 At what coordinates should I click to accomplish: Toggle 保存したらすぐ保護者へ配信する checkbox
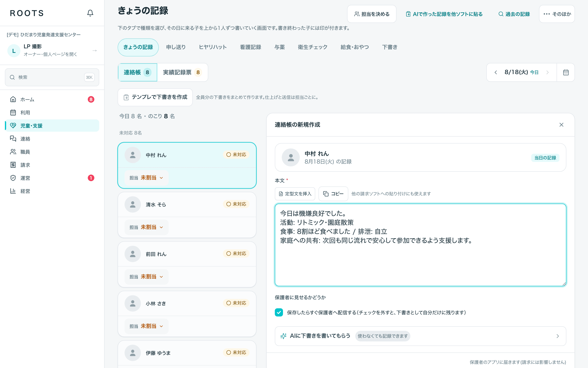tap(279, 312)
